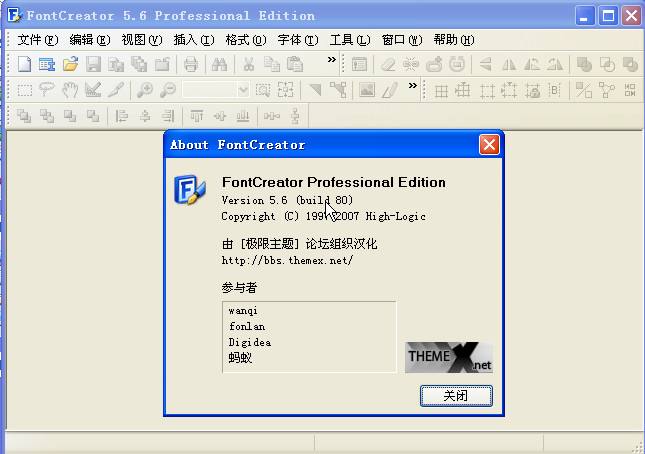Minimize the FontCreator main window

(x=585, y=16)
